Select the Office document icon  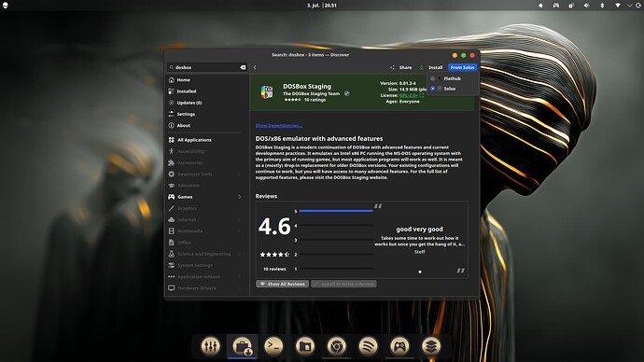click(x=172, y=243)
